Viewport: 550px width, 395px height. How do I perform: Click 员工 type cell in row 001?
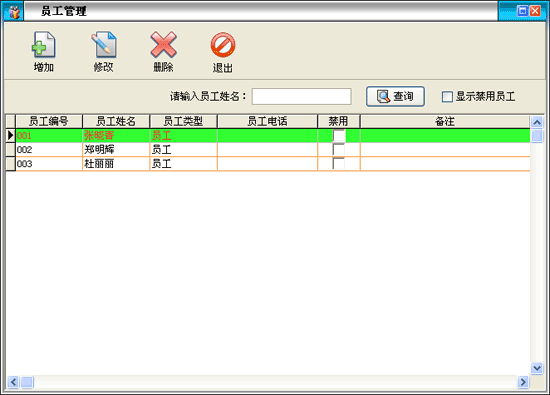183,136
